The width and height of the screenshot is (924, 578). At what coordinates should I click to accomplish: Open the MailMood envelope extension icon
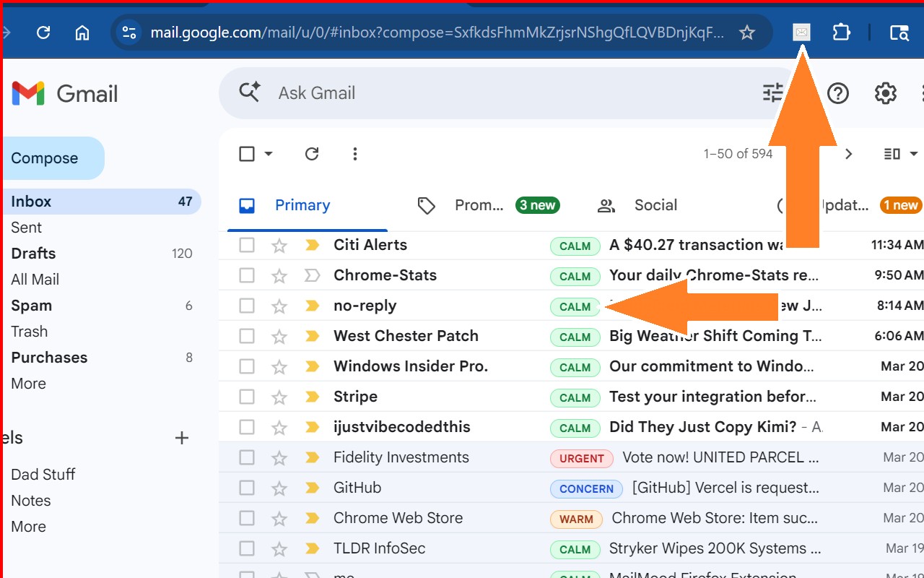[801, 33]
